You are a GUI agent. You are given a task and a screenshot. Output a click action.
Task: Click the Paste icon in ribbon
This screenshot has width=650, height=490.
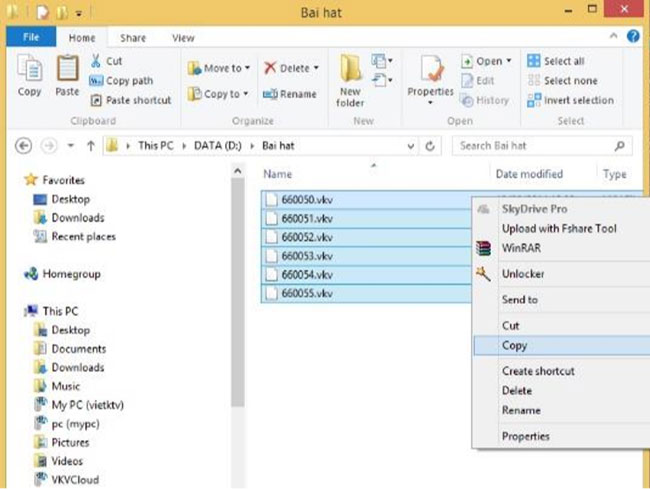point(67,76)
